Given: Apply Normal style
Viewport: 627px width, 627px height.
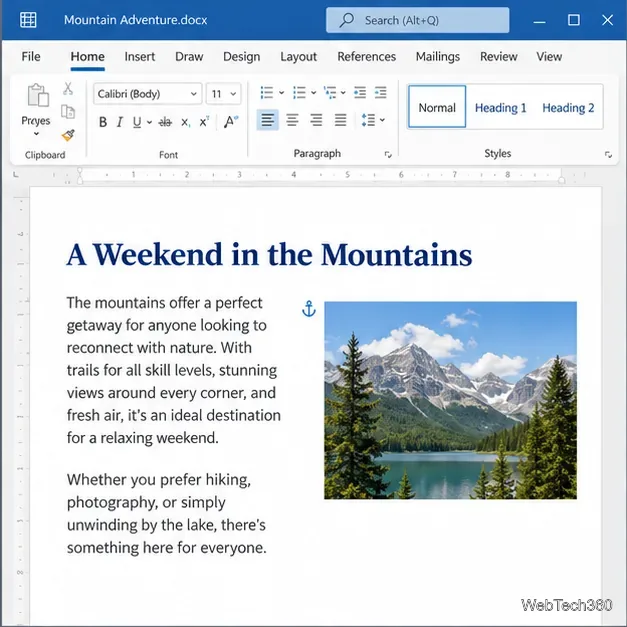Looking at the screenshot, I should (437, 107).
